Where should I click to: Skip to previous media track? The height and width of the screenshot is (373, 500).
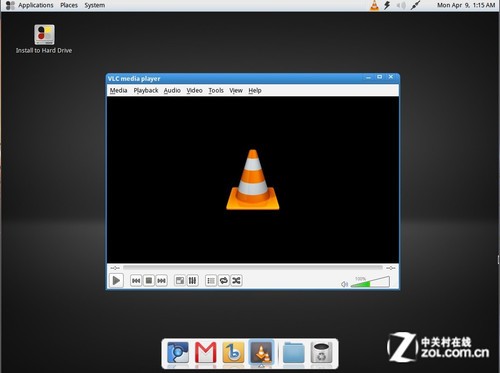[136, 281]
